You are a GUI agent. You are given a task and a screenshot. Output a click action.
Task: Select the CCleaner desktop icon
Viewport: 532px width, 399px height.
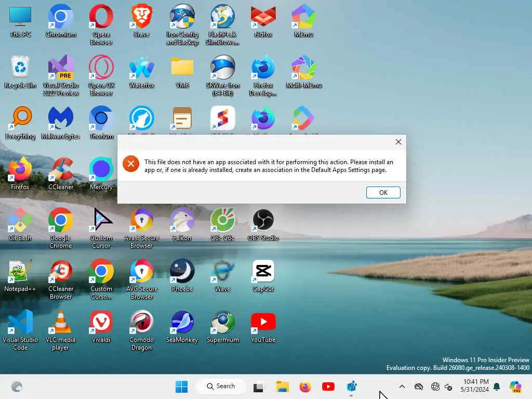(x=61, y=174)
